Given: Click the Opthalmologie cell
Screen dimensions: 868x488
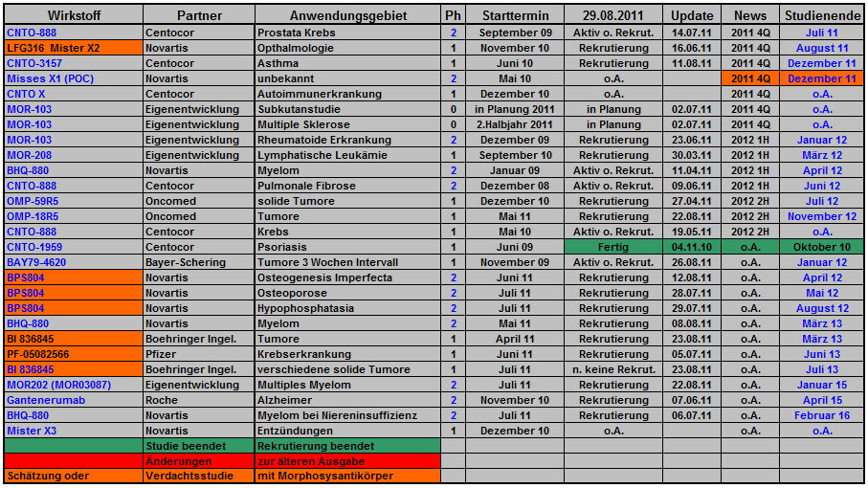Looking at the screenshot, I should coord(348,48).
